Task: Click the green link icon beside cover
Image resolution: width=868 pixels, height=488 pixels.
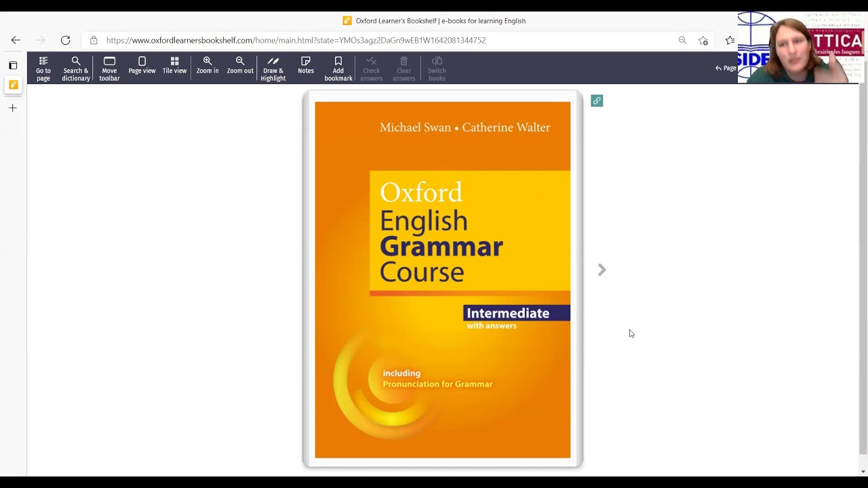Action: tap(597, 101)
